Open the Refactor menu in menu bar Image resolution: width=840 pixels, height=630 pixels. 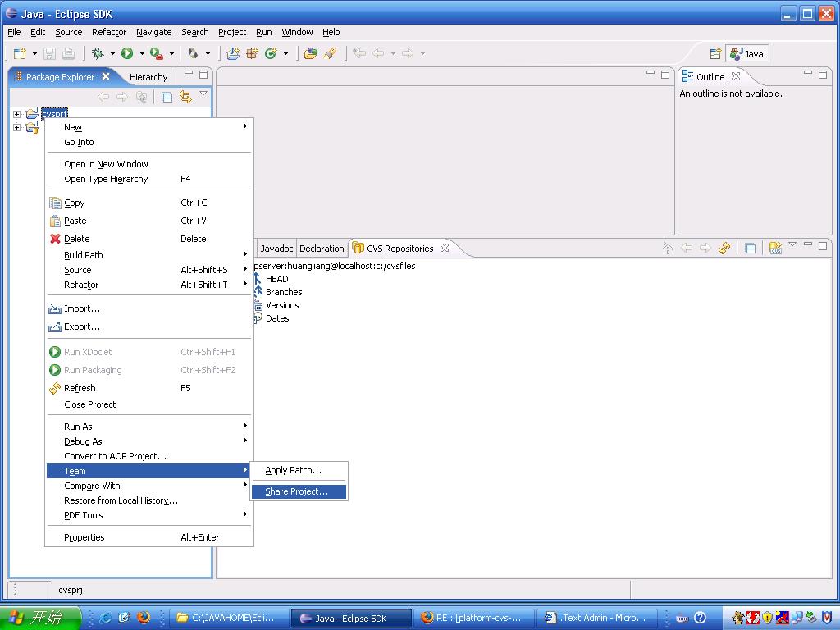(109, 32)
